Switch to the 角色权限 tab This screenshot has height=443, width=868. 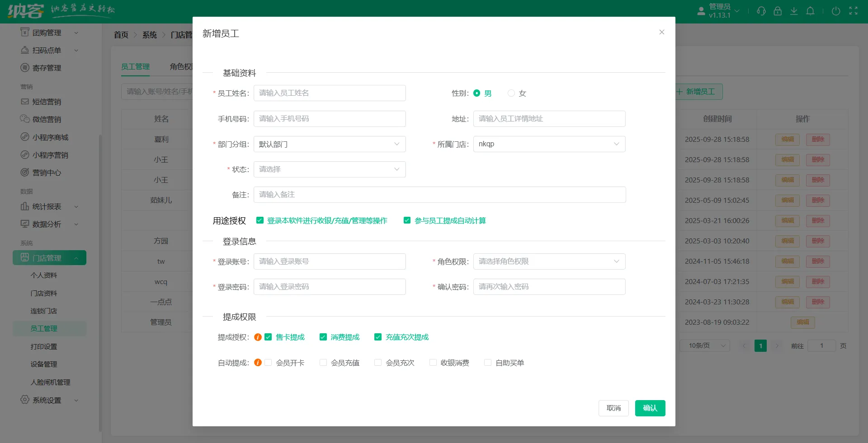coord(182,66)
